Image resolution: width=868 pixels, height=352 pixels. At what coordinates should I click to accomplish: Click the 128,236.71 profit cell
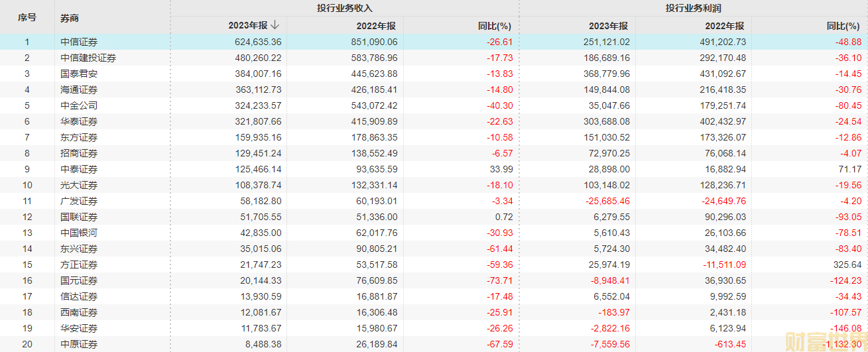point(722,185)
